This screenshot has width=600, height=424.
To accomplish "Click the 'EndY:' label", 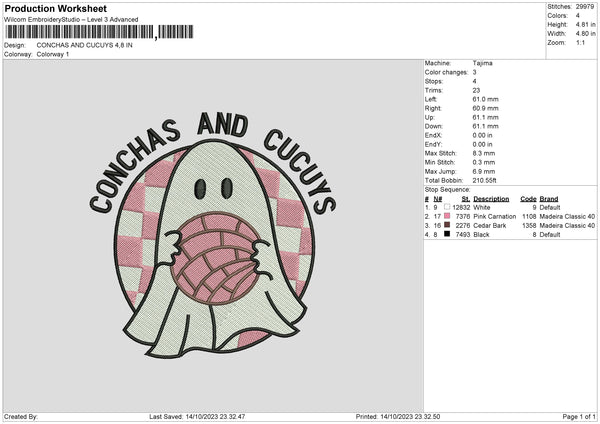I will pos(433,144).
